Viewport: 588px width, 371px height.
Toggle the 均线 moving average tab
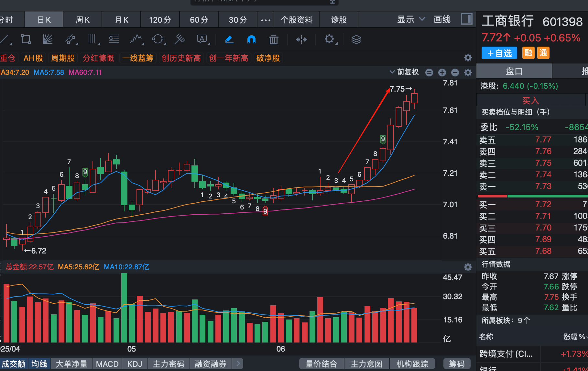39,364
